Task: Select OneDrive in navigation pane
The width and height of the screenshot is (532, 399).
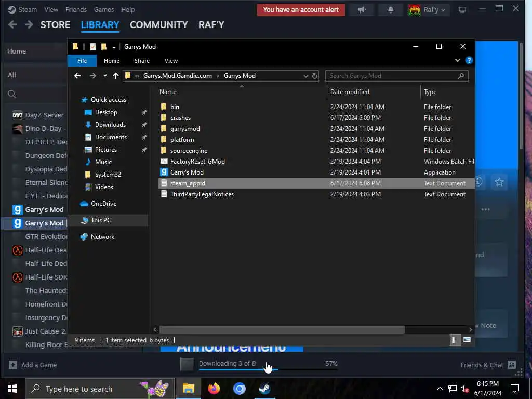Action: (x=103, y=204)
